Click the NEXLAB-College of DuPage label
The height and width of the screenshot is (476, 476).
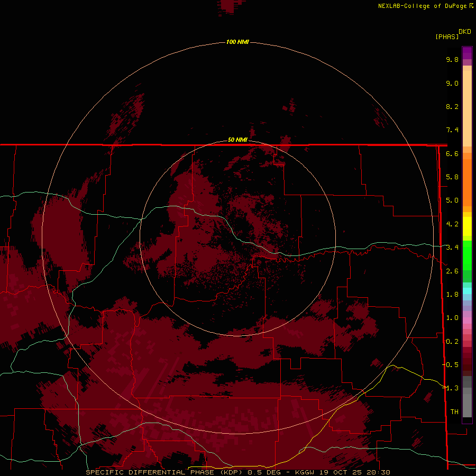[422, 6]
